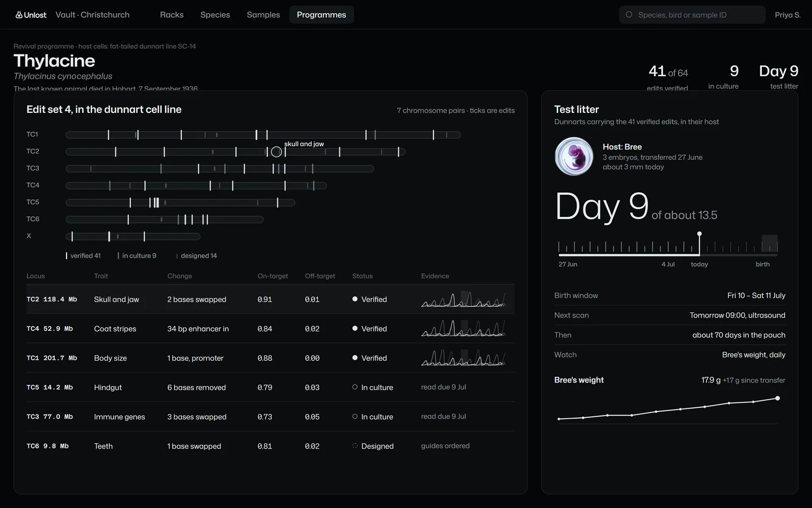Click the Verified status dot in Skull and jaw row

pyautogui.click(x=355, y=299)
